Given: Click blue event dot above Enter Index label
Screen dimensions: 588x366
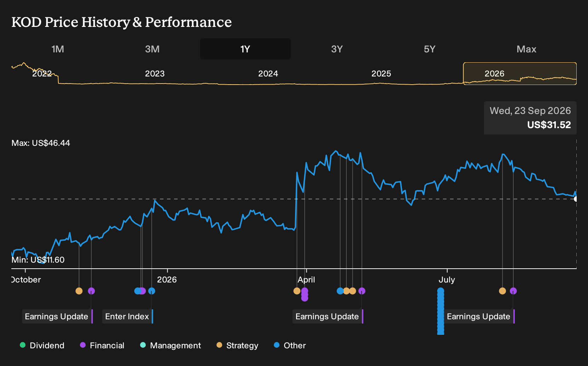Looking at the screenshot, I should (x=152, y=291).
